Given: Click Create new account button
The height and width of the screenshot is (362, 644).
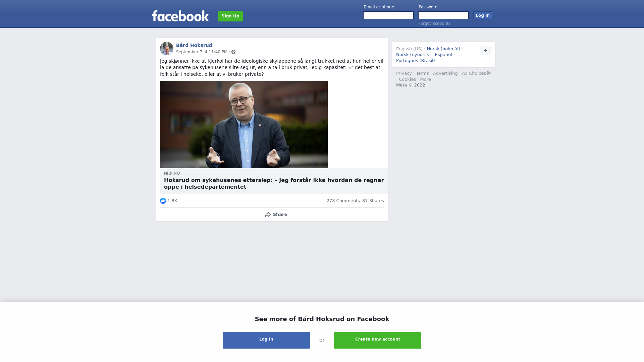Looking at the screenshot, I should (x=378, y=340).
